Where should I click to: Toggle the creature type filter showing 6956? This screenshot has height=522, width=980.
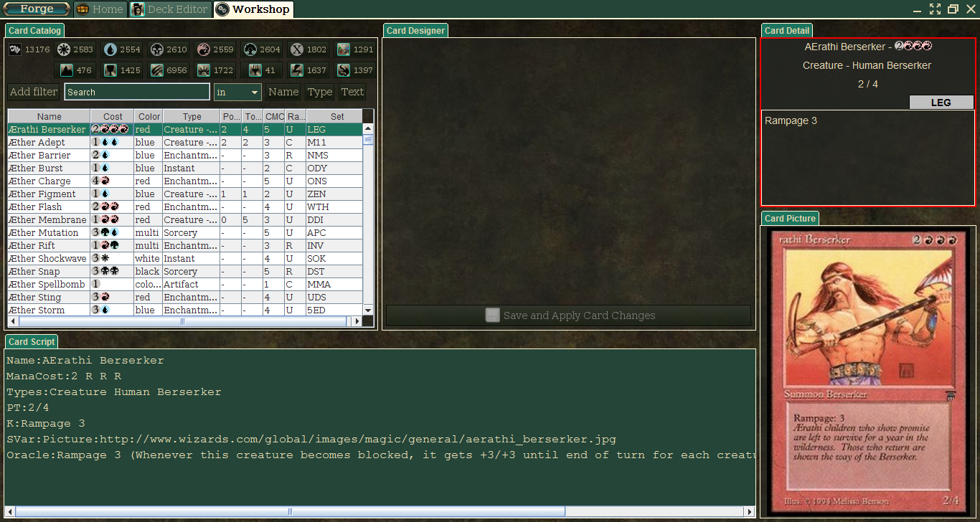click(x=168, y=70)
